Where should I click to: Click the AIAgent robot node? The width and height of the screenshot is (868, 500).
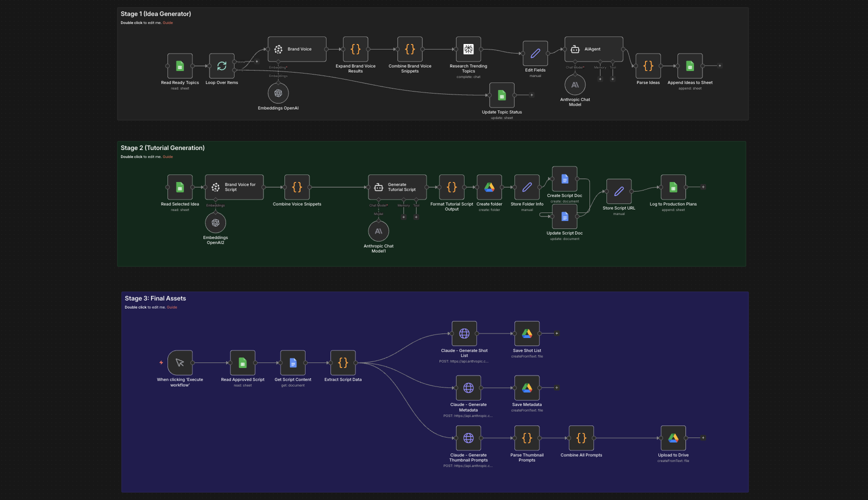593,49
